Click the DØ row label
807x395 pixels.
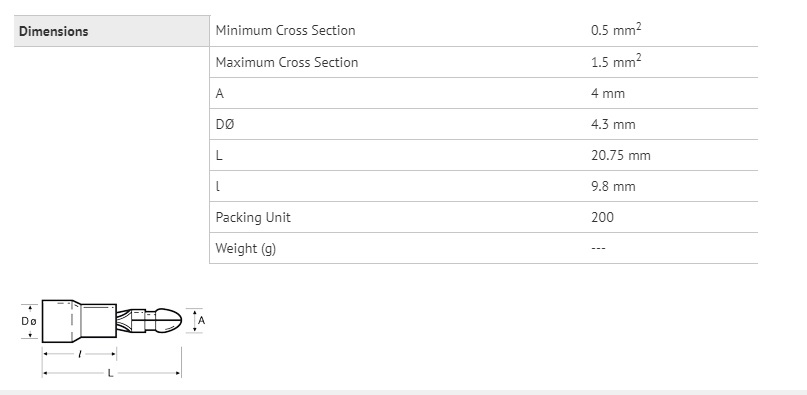[x=224, y=125]
